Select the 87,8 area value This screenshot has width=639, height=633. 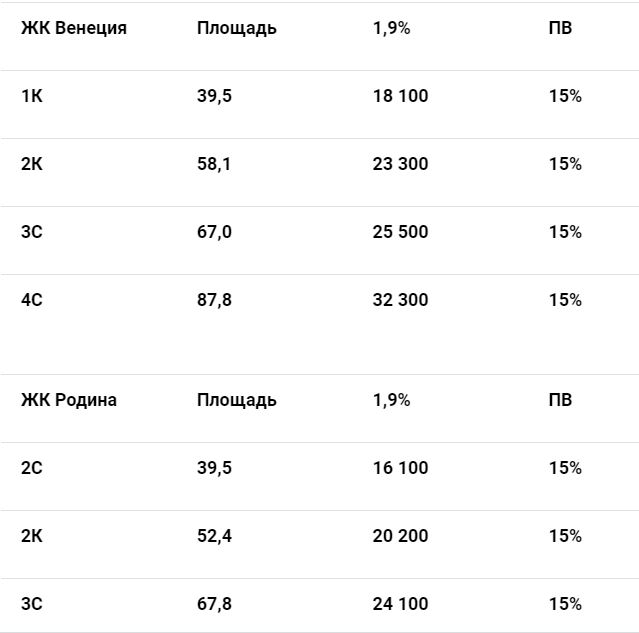click(214, 300)
